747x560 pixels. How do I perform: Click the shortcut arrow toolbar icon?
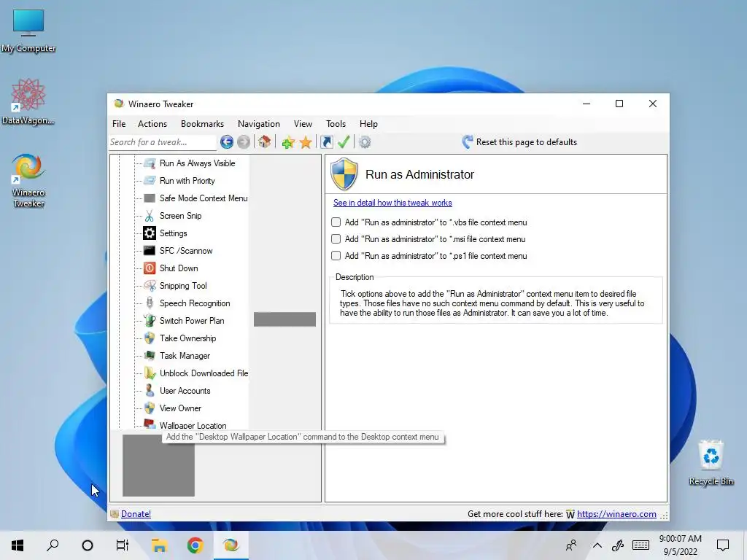tap(327, 142)
